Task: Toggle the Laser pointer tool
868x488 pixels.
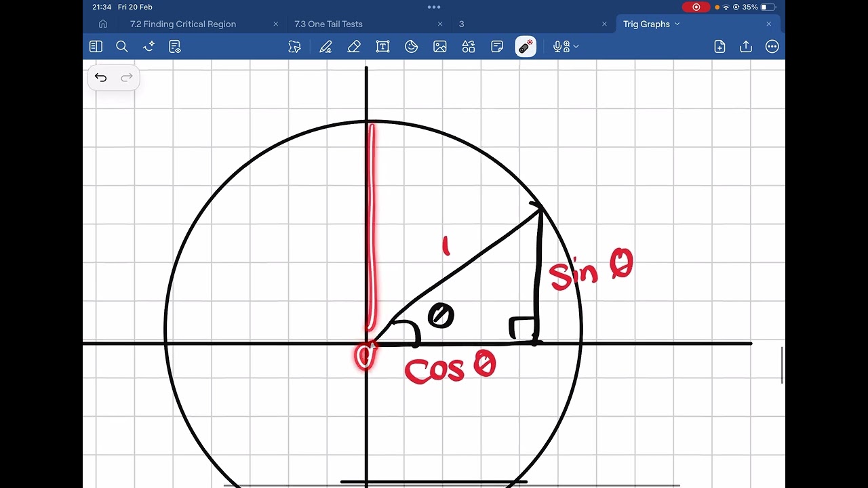Action: pos(526,47)
